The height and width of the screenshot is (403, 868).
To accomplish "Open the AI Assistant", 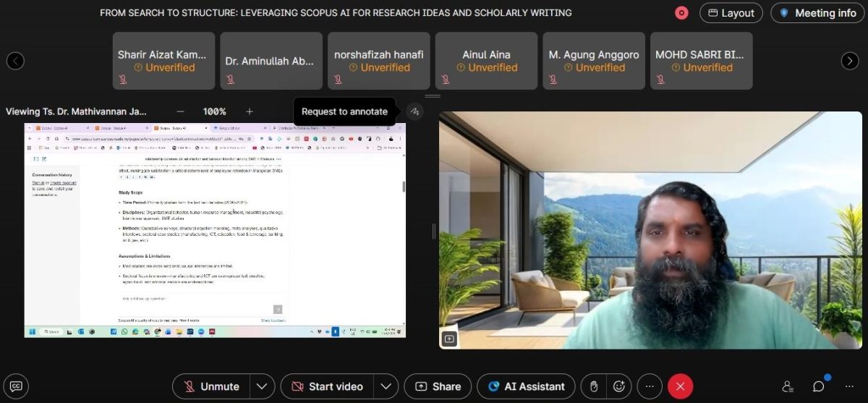I will 527,386.
